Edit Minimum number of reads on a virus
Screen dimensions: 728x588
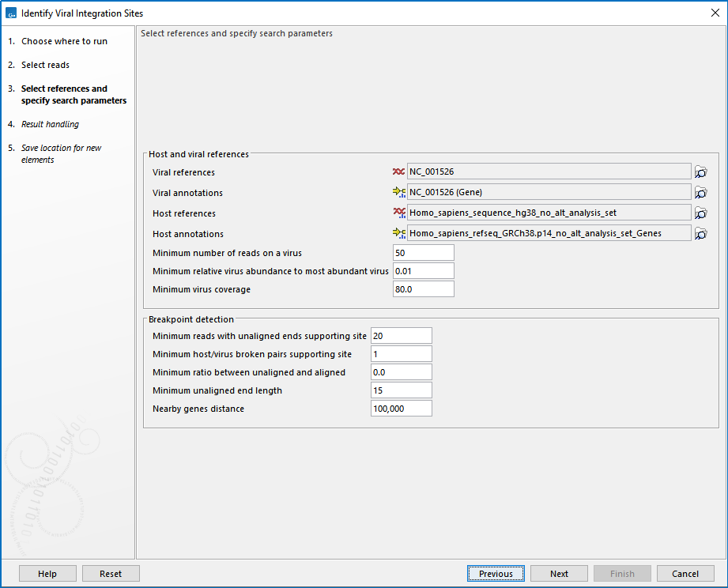423,253
